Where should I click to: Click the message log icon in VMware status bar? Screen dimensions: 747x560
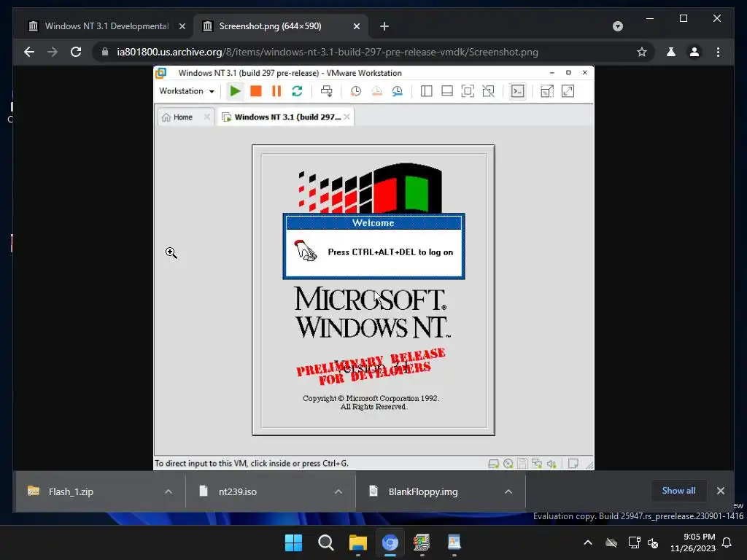coord(573,464)
